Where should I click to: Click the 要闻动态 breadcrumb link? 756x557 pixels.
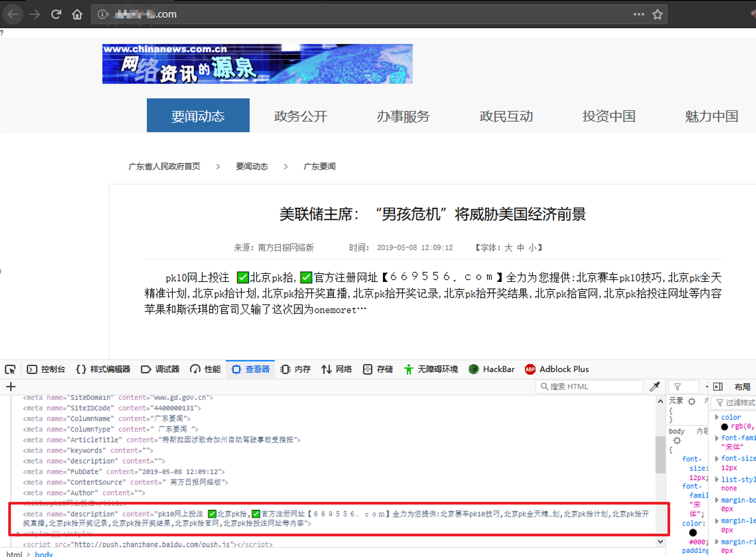click(252, 166)
